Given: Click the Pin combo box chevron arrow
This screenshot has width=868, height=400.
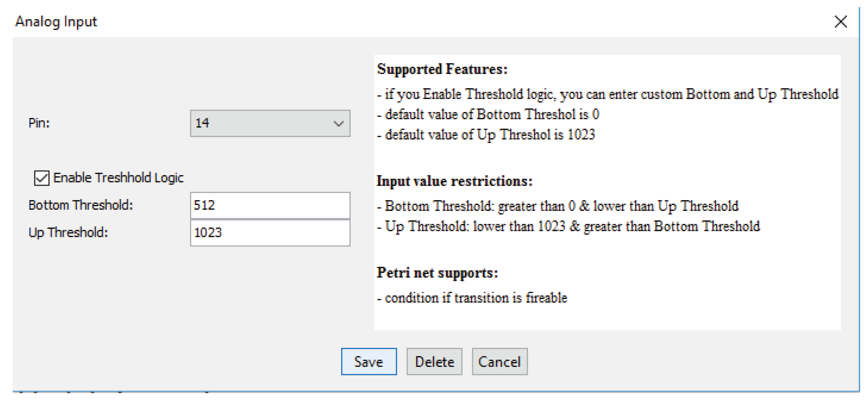Looking at the screenshot, I should coord(338,124).
